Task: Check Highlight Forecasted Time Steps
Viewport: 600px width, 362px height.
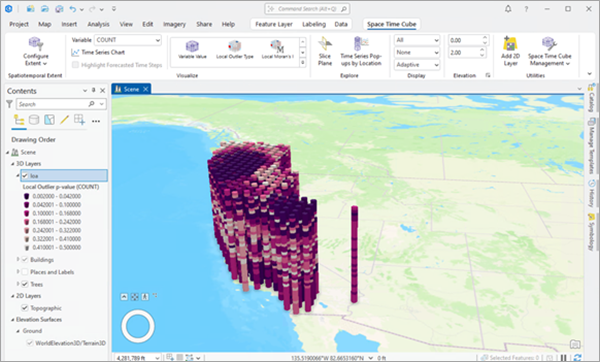Action: point(75,65)
